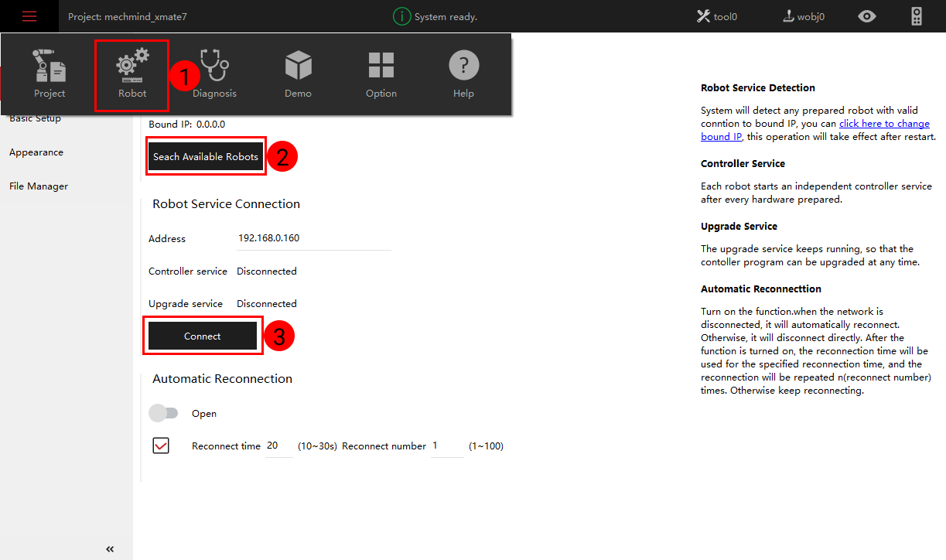This screenshot has width=946, height=560.
Task: Open the Diagnosis stethoscope icon
Action: click(214, 73)
